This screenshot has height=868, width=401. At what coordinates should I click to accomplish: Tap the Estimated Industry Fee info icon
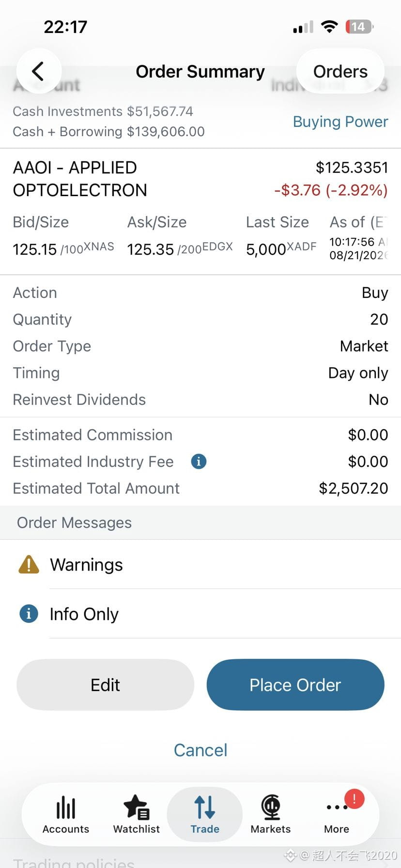[x=199, y=461]
